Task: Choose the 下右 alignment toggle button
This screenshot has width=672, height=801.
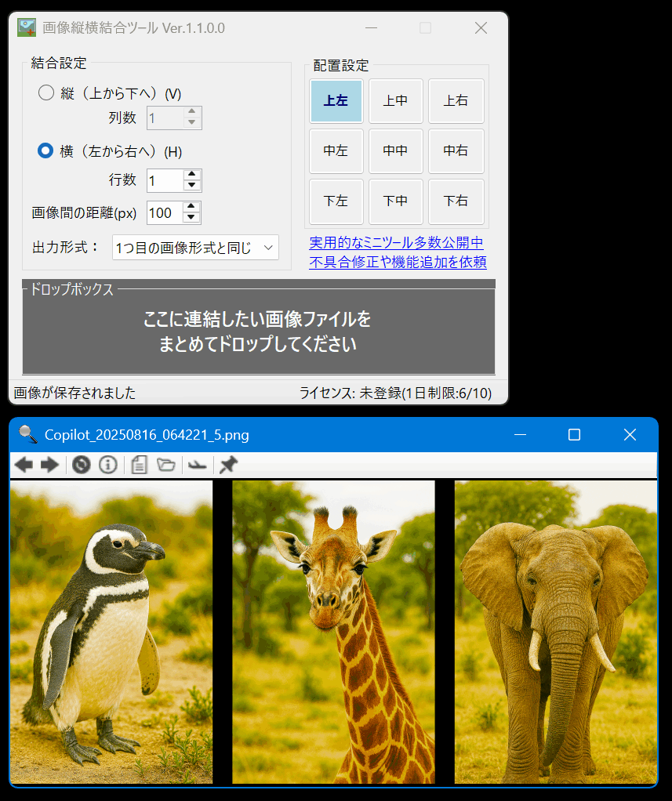Action: [456, 201]
